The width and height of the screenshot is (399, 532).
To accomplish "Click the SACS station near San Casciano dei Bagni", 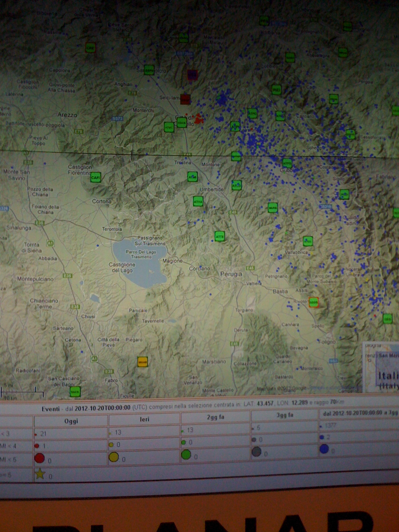I will (x=75, y=392).
